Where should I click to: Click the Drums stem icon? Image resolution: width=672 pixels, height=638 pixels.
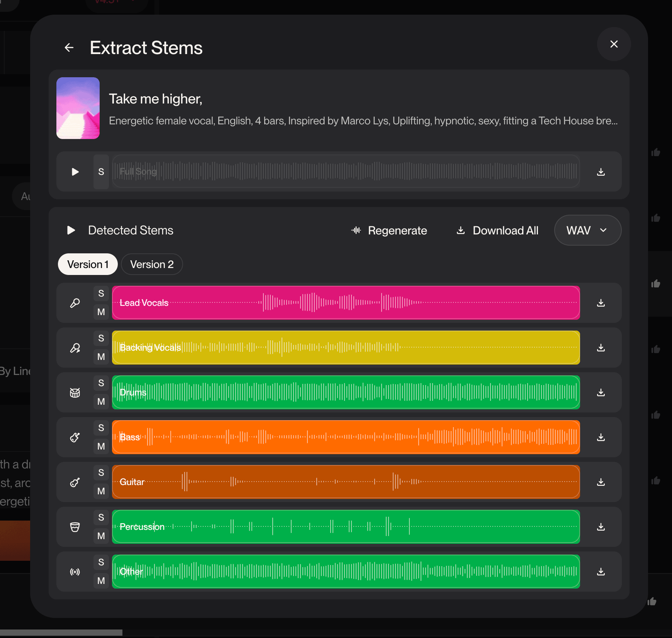point(75,392)
